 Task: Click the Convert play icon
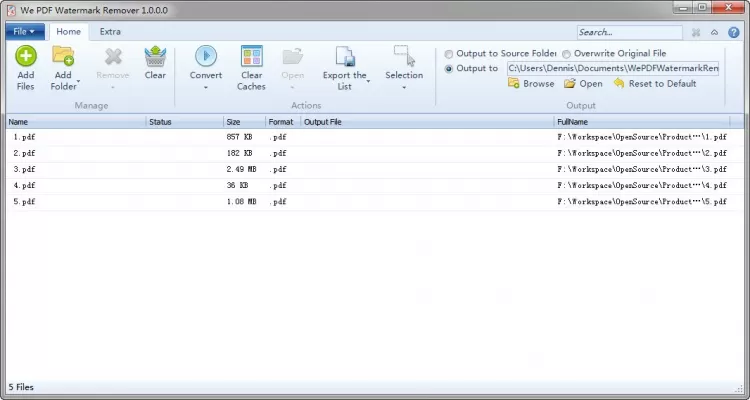pyautogui.click(x=206, y=57)
